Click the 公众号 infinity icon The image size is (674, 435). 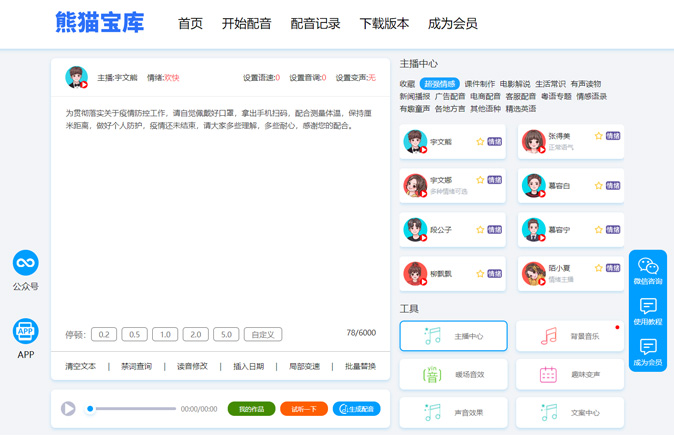pos(25,263)
